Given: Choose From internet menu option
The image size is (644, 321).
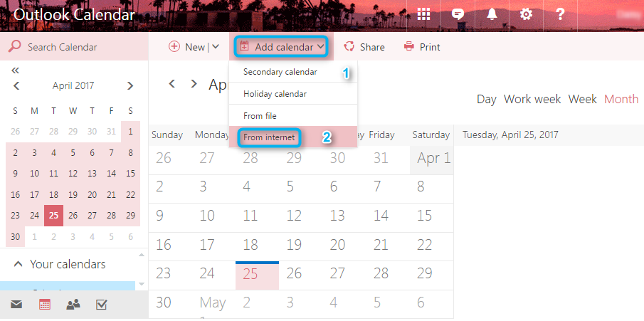Looking at the screenshot, I should tap(293, 137).
